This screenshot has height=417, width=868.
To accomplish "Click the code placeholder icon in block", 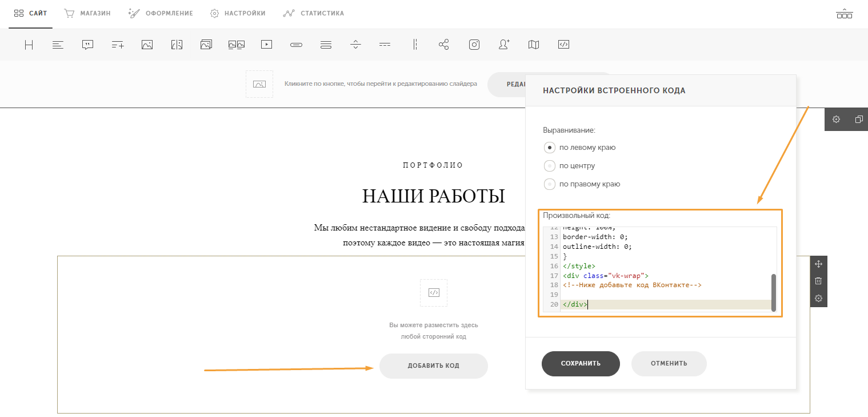I will 434,293.
